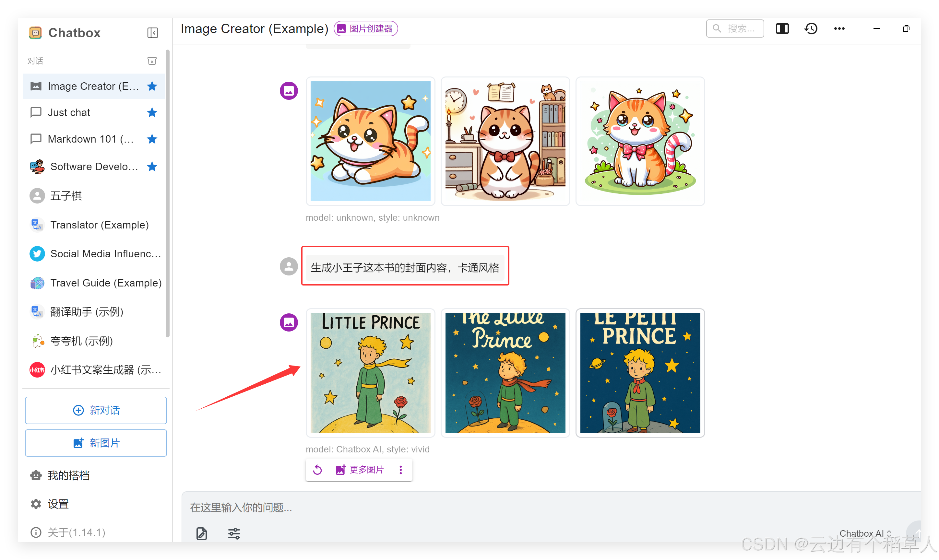
Task: Click 'model: unknown, style: unknown' text
Action: coord(372,218)
